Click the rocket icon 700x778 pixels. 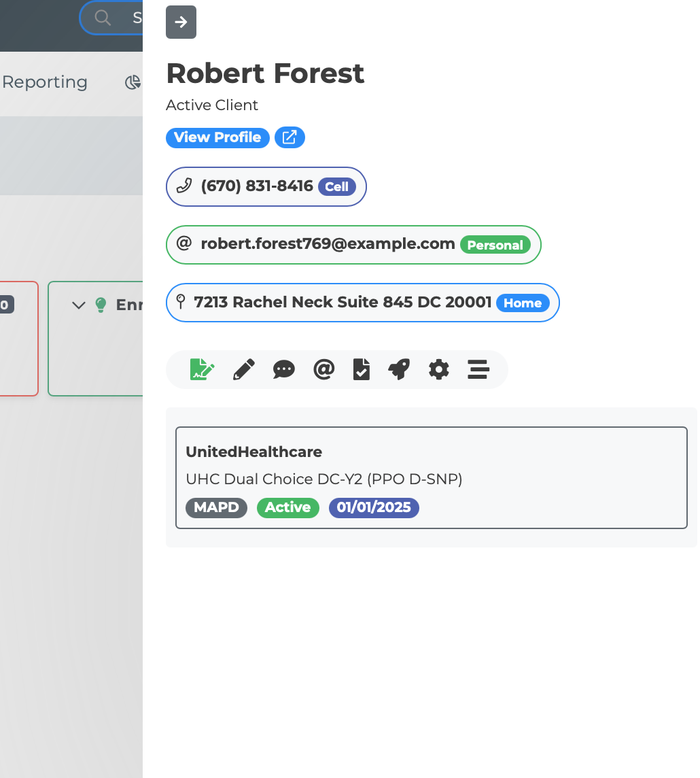[399, 369]
